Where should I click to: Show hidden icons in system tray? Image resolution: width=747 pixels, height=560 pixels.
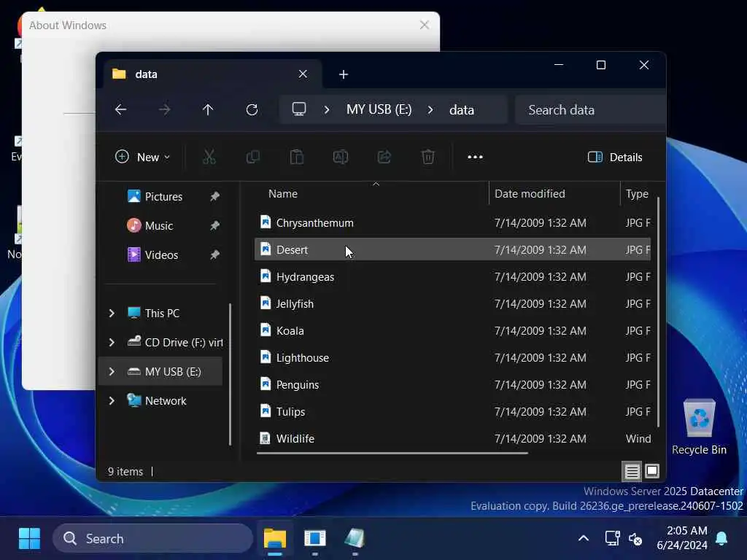[584, 539]
